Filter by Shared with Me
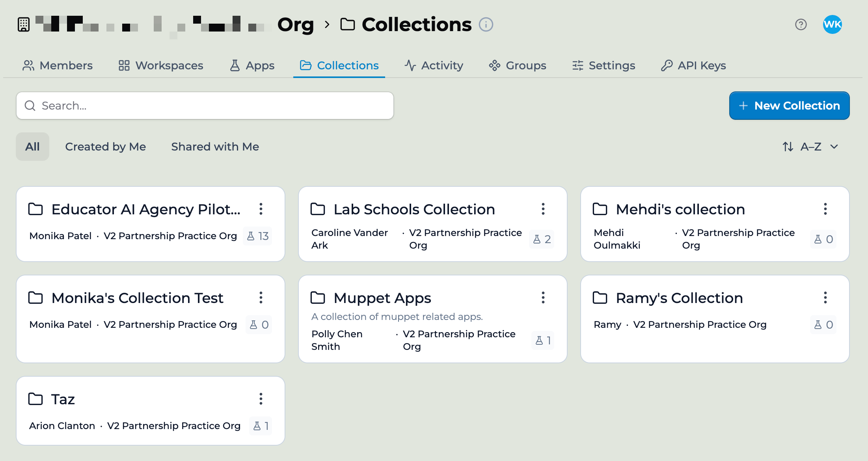Screen dimensions: 868x461 coord(215,147)
